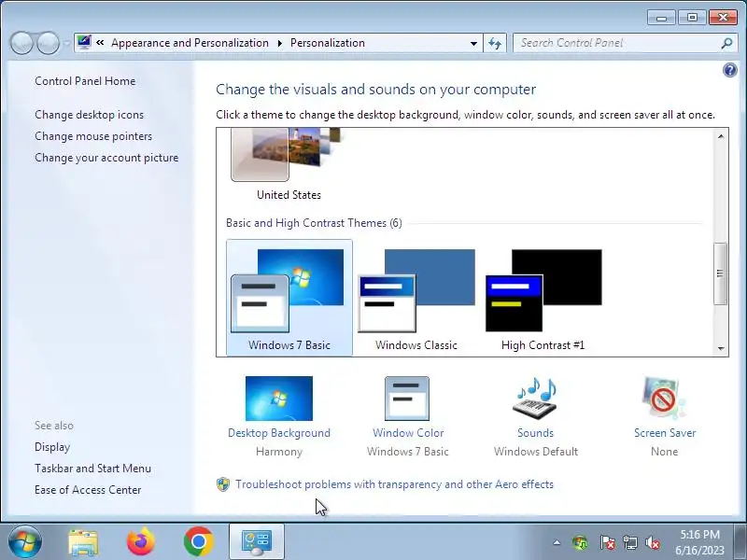This screenshot has height=560, width=747.
Task: Select the Windows 7 Basic theme
Action: (x=289, y=298)
